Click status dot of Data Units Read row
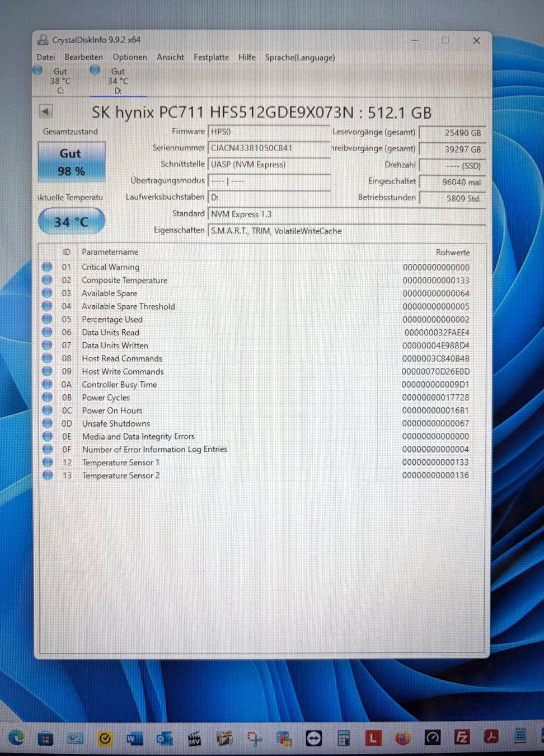Image resolution: width=544 pixels, height=756 pixels. click(x=48, y=332)
